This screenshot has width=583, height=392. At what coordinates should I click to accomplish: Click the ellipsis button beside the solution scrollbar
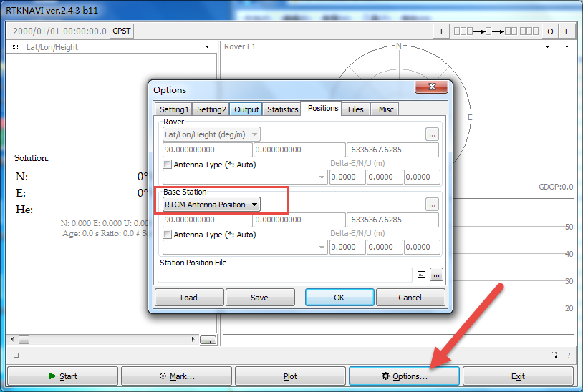tap(208, 340)
